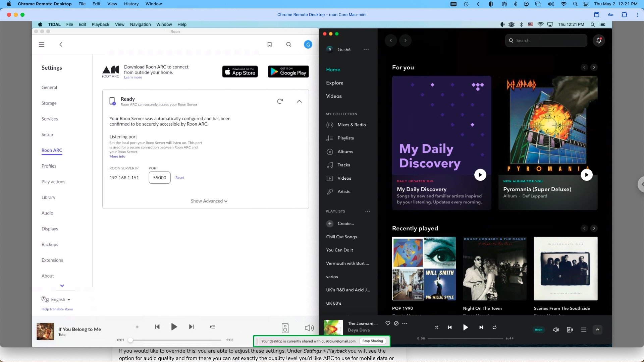The image size is (644, 362).
Task: Adjust TIDAL volume speaker icon
Action: click(556, 330)
